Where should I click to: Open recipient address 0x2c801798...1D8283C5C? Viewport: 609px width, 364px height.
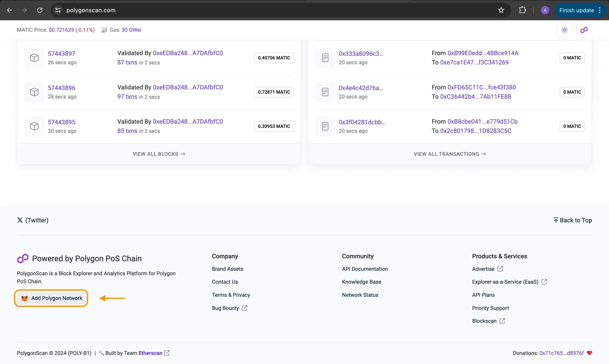[x=476, y=131]
